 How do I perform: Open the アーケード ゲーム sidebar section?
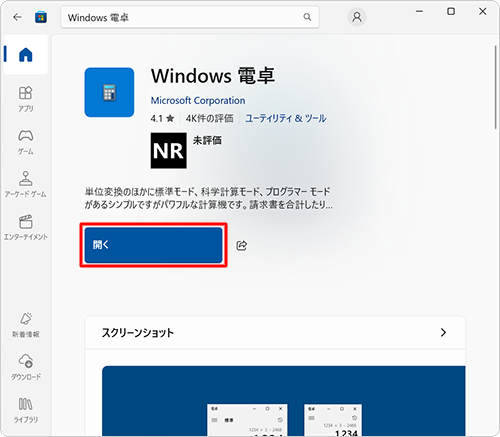(x=26, y=184)
